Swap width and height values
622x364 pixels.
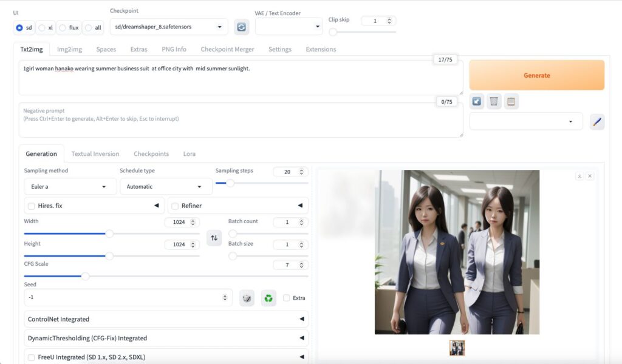point(214,238)
